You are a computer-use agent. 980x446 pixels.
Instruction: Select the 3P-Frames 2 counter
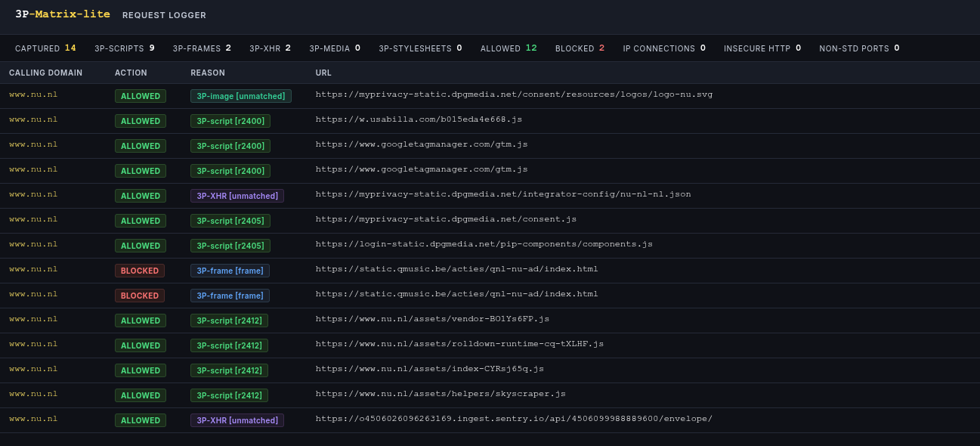tap(202, 48)
